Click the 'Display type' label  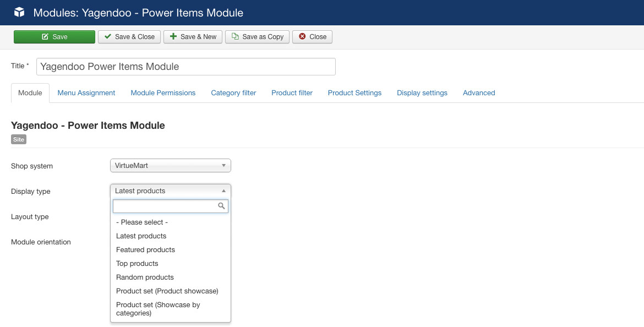(x=31, y=192)
